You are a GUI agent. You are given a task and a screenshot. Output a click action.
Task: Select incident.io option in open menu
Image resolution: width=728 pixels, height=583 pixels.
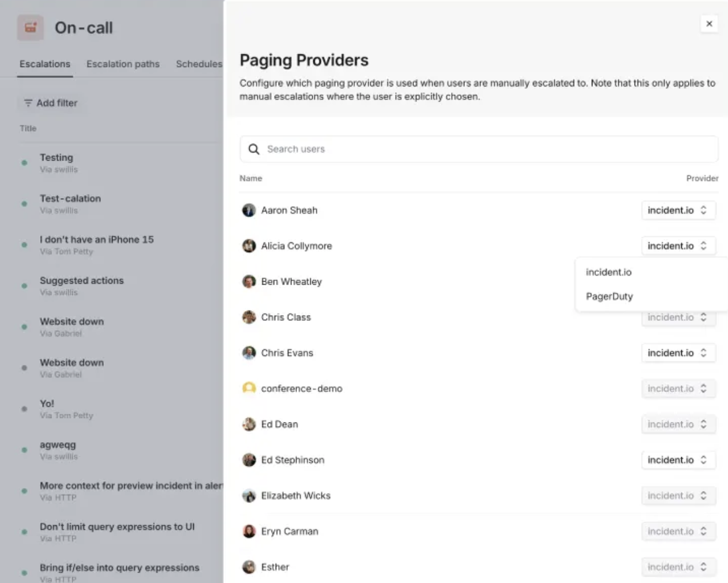pos(609,272)
